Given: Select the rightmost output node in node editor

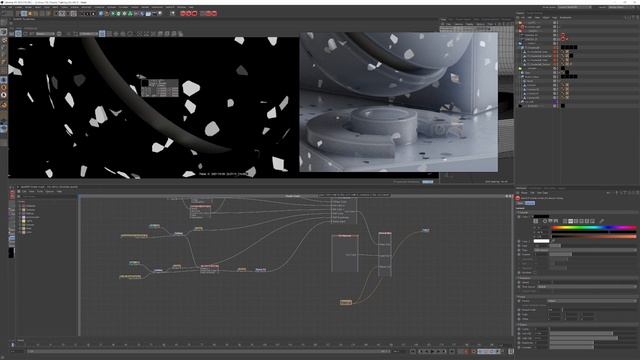Looking at the screenshot, I should [x=425, y=230].
